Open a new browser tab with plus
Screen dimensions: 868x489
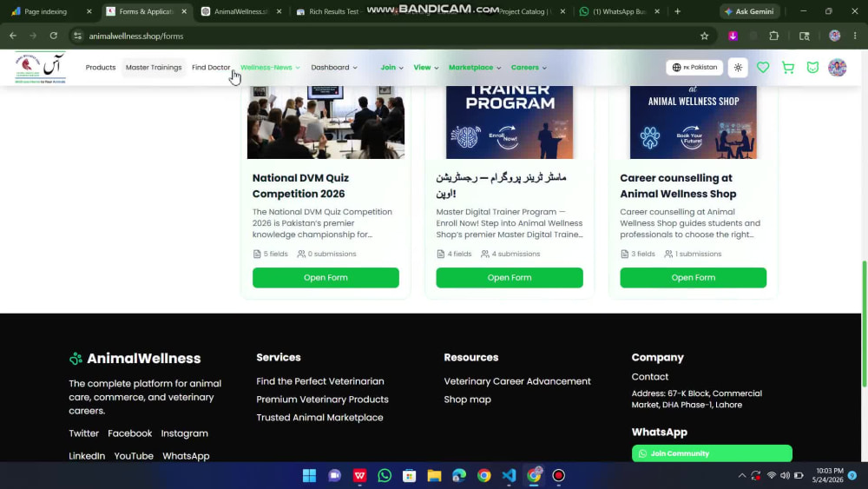pos(677,11)
